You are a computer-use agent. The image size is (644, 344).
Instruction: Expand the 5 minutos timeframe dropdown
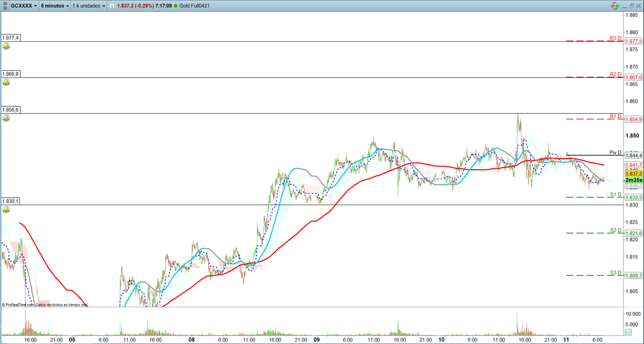click(x=55, y=6)
